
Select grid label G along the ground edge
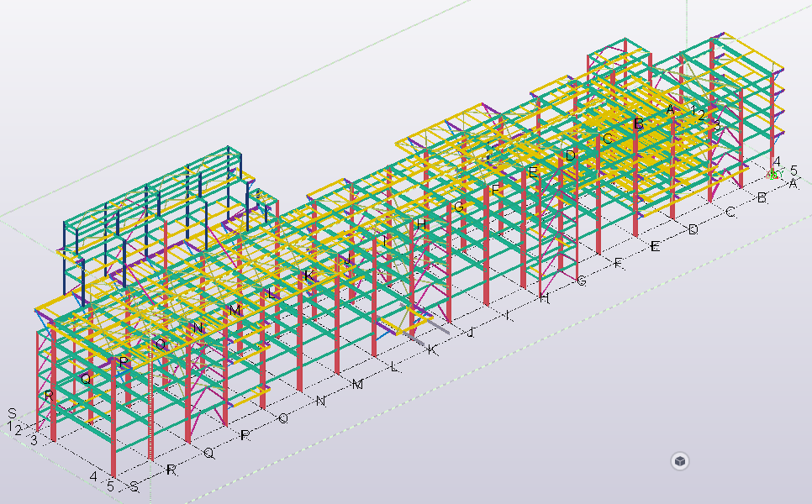point(580,281)
